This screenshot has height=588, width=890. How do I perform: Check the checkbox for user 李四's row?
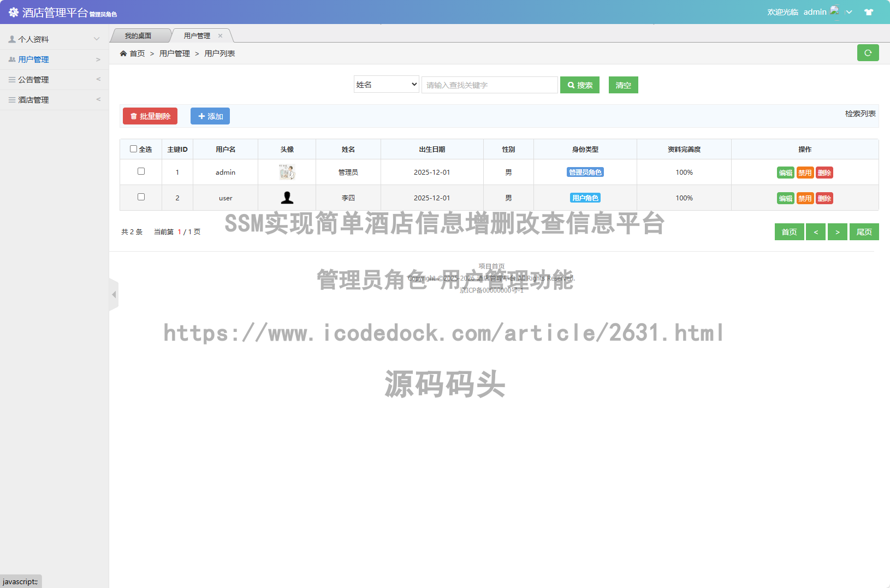click(141, 197)
